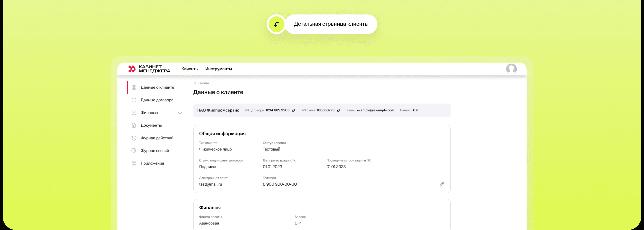
Task: Click the Документы file icon
Action: [x=134, y=125]
